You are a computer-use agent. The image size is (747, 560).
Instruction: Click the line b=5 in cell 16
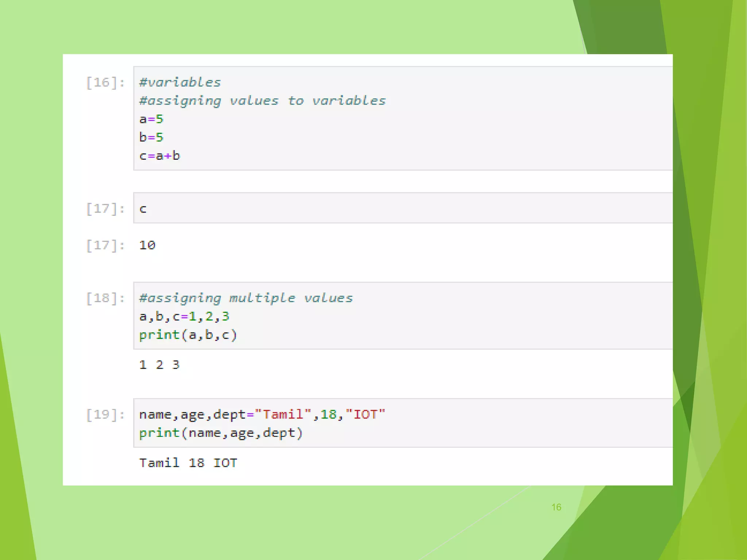click(151, 137)
